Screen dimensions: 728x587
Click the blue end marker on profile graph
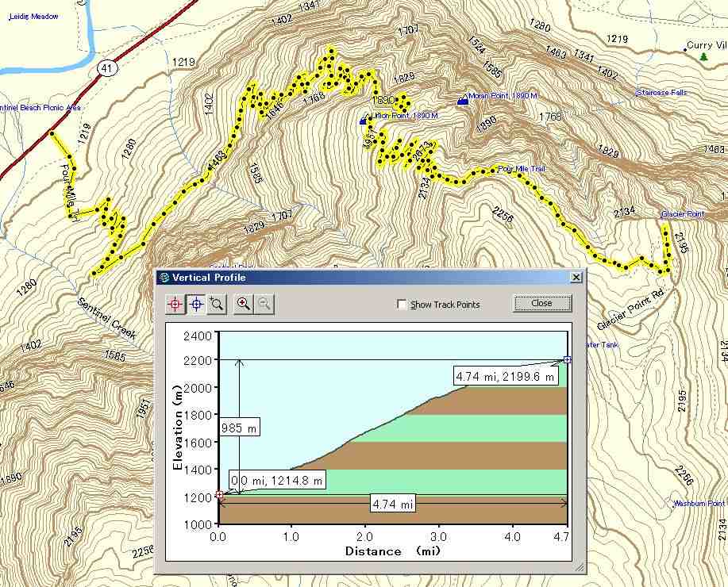pos(567,360)
